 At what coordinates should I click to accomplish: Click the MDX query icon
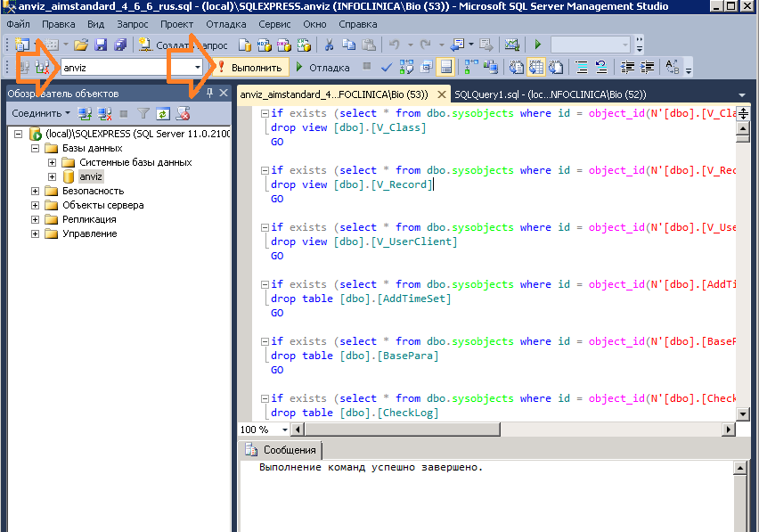265,45
